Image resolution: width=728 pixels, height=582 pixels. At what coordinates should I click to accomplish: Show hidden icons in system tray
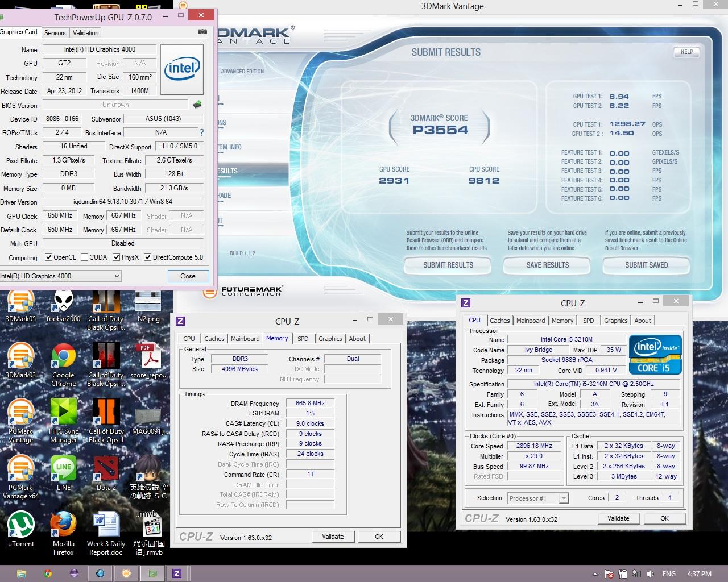coord(595,574)
